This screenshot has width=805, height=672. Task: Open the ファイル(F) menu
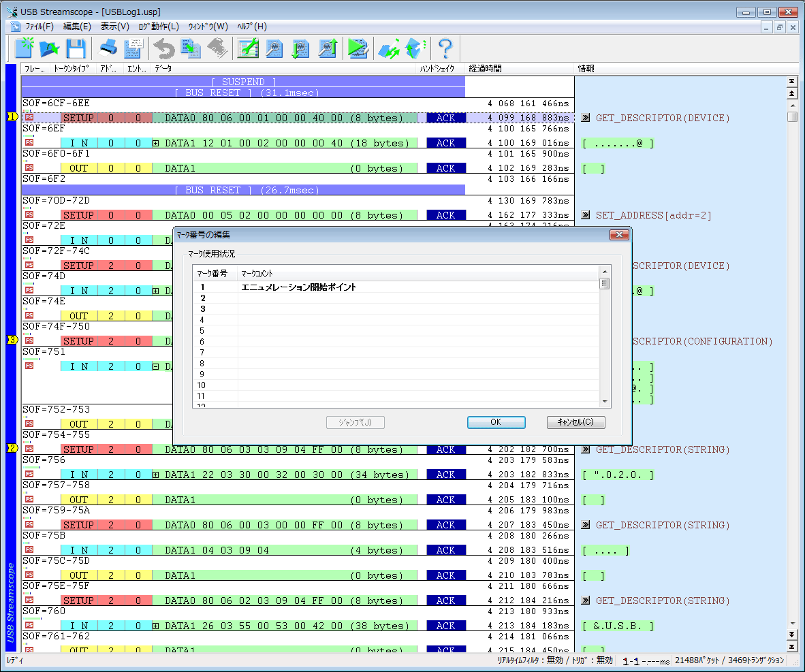point(40,27)
